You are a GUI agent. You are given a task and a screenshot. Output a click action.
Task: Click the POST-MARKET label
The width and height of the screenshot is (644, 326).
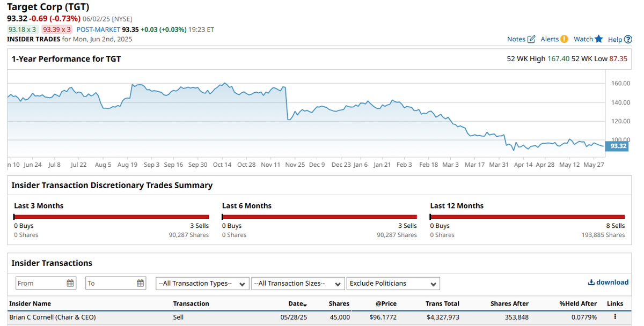[x=98, y=29]
